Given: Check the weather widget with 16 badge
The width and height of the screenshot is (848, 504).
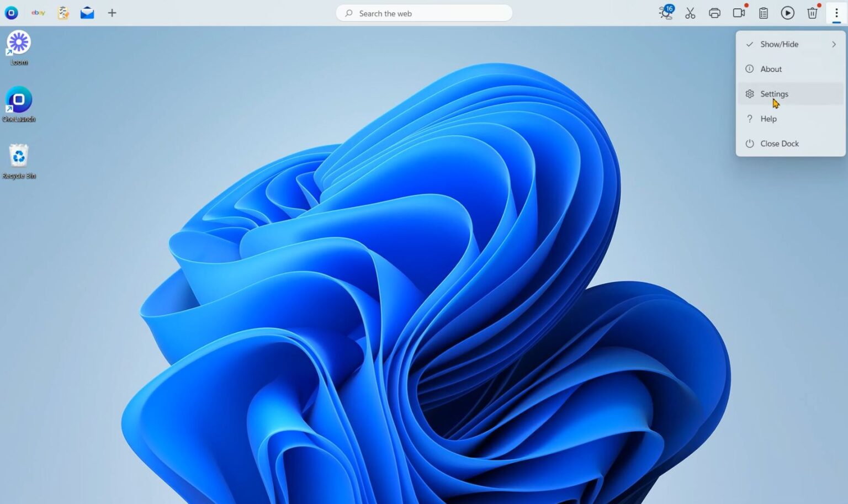Looking at the screenshot, I should click(665, 13).
